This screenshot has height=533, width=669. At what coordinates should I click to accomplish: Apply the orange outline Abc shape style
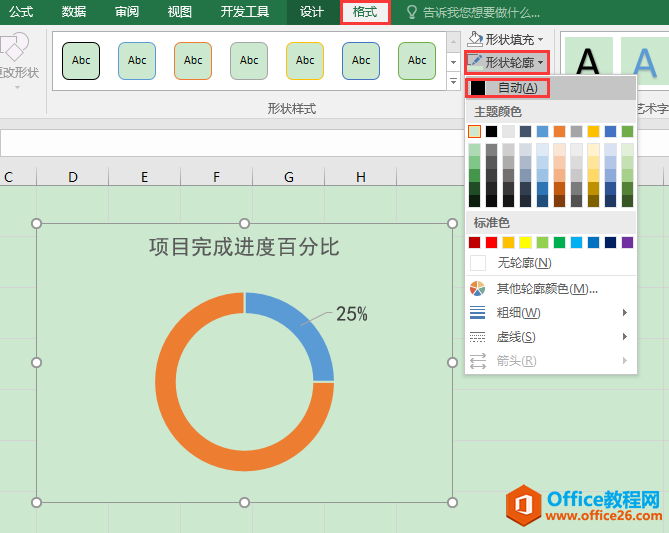point(193,61)
